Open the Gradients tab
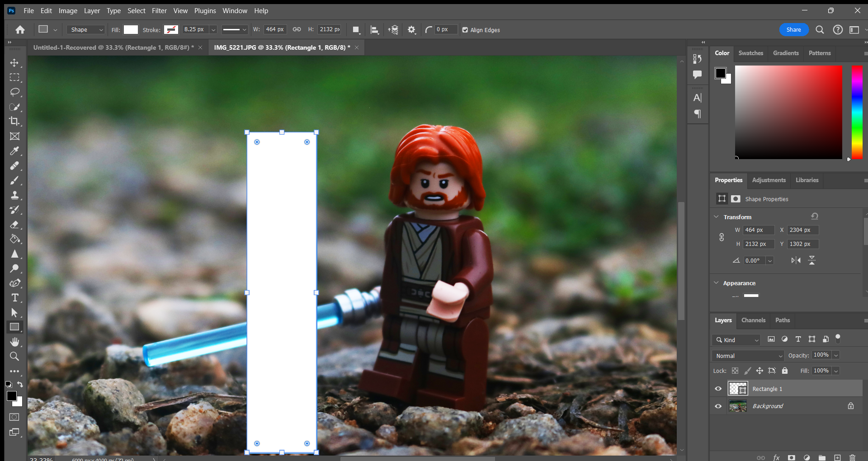Image resolution: width=868 pixels, height=461 pixels. tap(786, 53)
